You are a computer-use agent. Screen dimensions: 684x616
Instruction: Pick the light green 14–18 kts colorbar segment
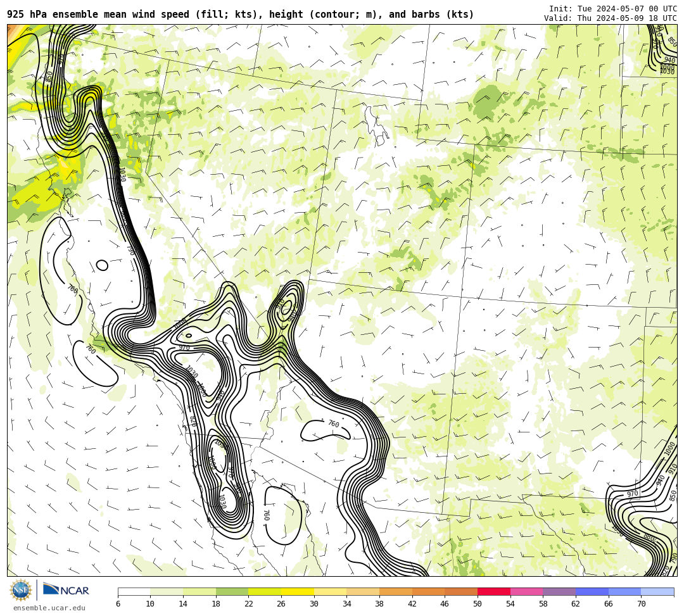(x=199, y=591)
